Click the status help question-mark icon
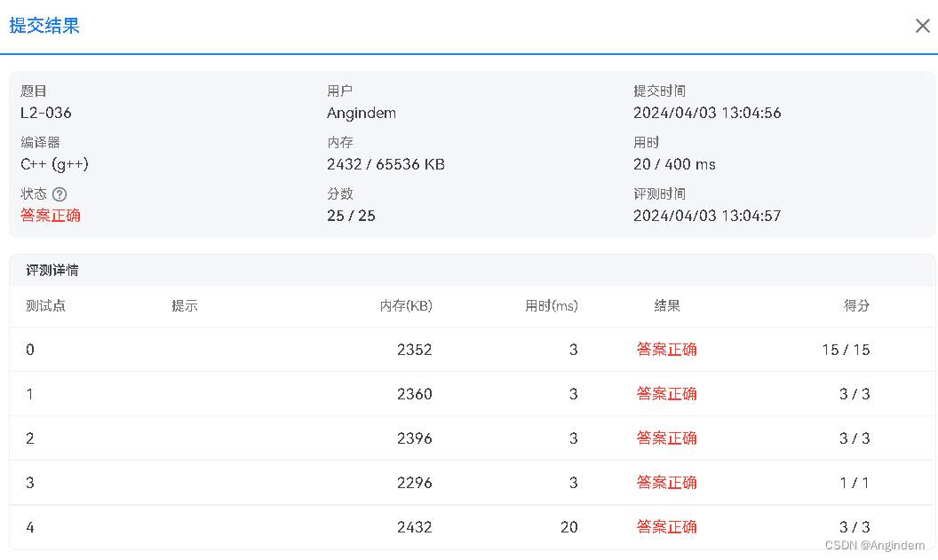 [x=60, y=194]
